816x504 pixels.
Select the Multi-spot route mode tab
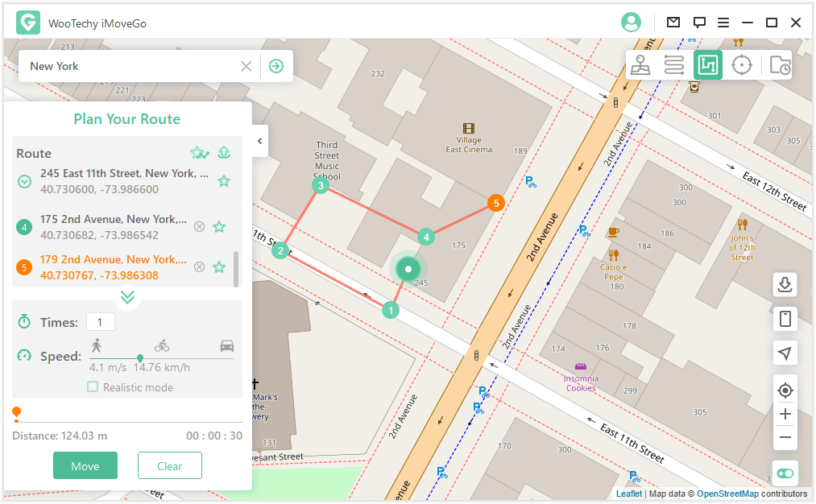pos(708,65)
